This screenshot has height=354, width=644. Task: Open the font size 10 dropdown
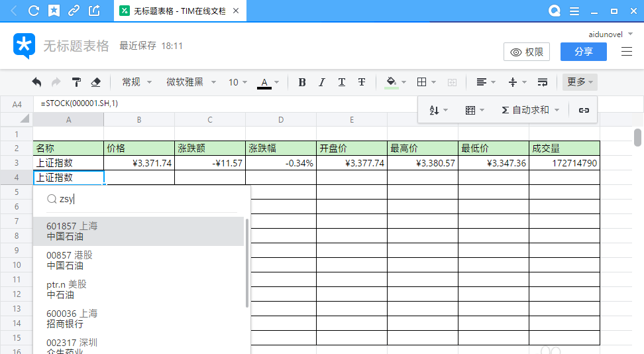[x=238, y=82]
